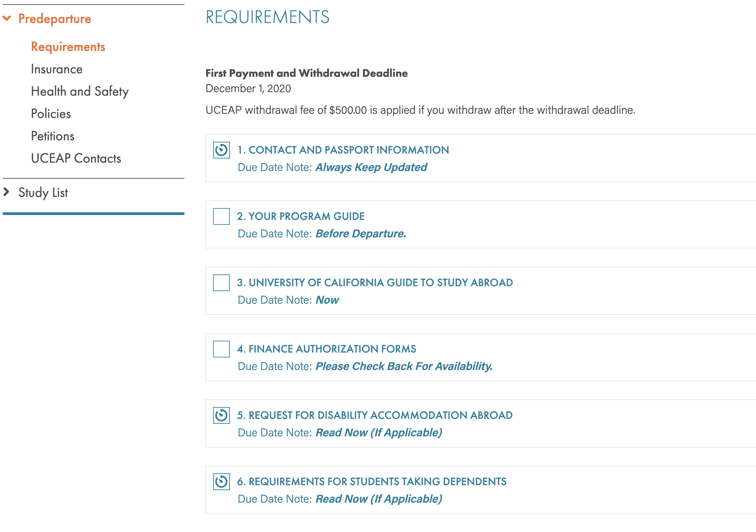The width and height of the screenshot is (756, 532).
Task: Open Your Program Guide requirement link
Action: [x=300, y=216]
